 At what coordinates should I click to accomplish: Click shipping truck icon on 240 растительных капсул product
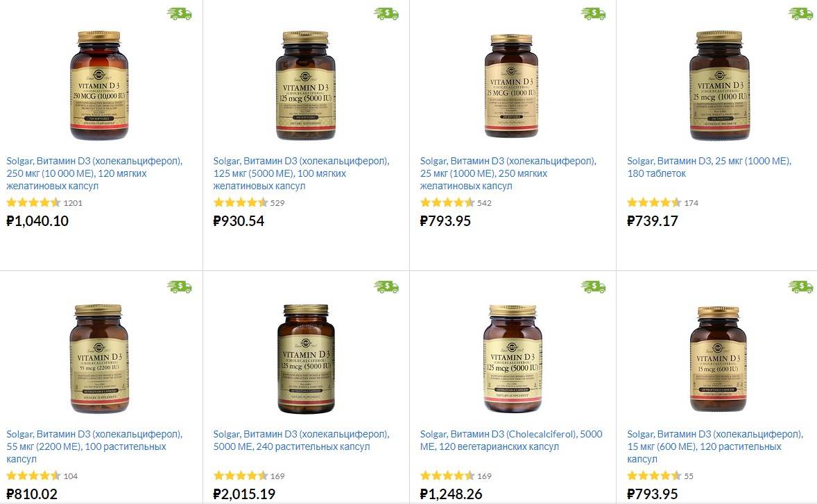pos(386,287)
